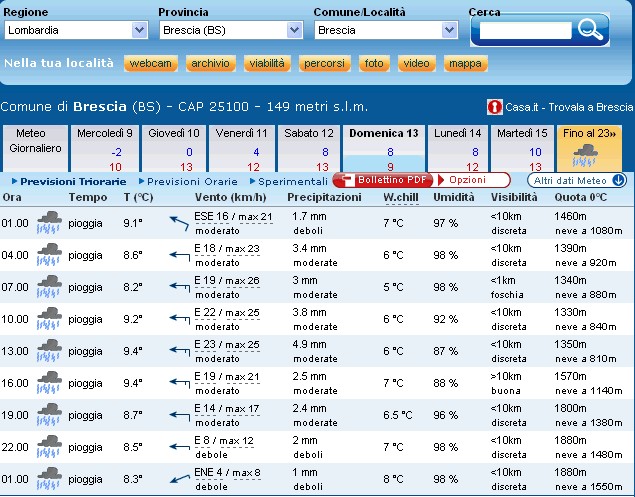Click into the Cerca search field
Image resolution: width=635 pixels, height=497 pixels.
click(x=511, y=30)
